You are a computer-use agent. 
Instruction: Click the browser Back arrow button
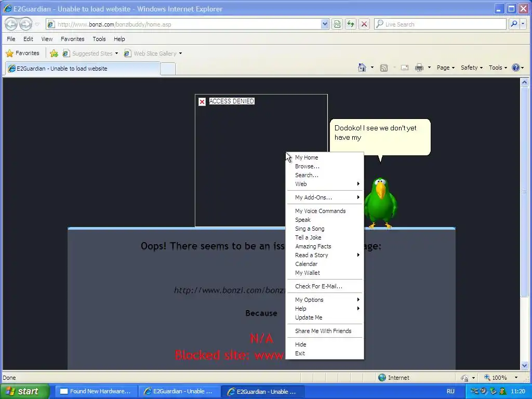click(11, 24)
